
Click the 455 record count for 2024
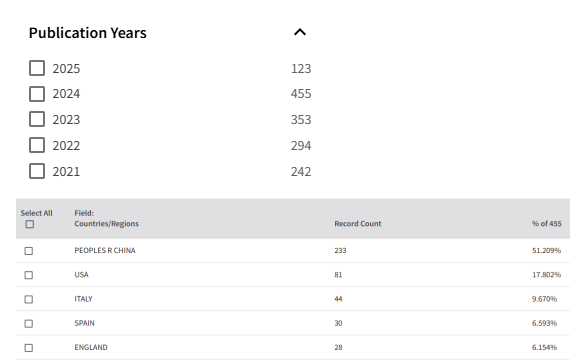click(301, 94)
